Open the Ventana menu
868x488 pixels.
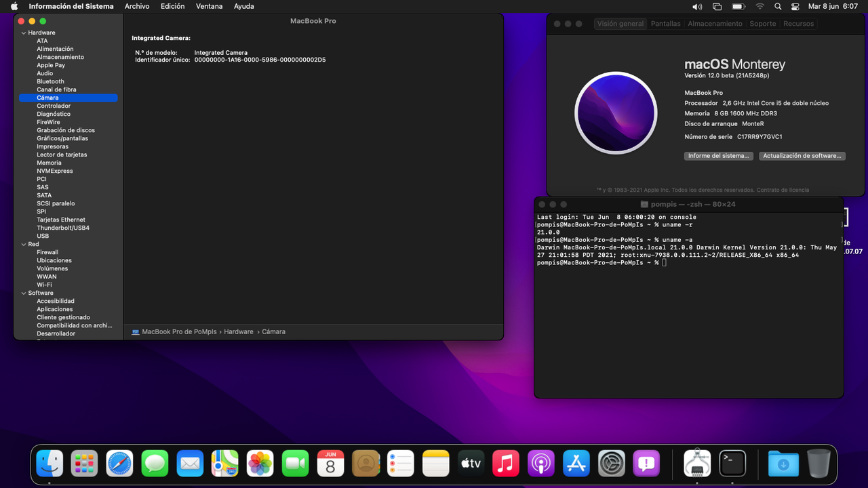tap(209, 6)
